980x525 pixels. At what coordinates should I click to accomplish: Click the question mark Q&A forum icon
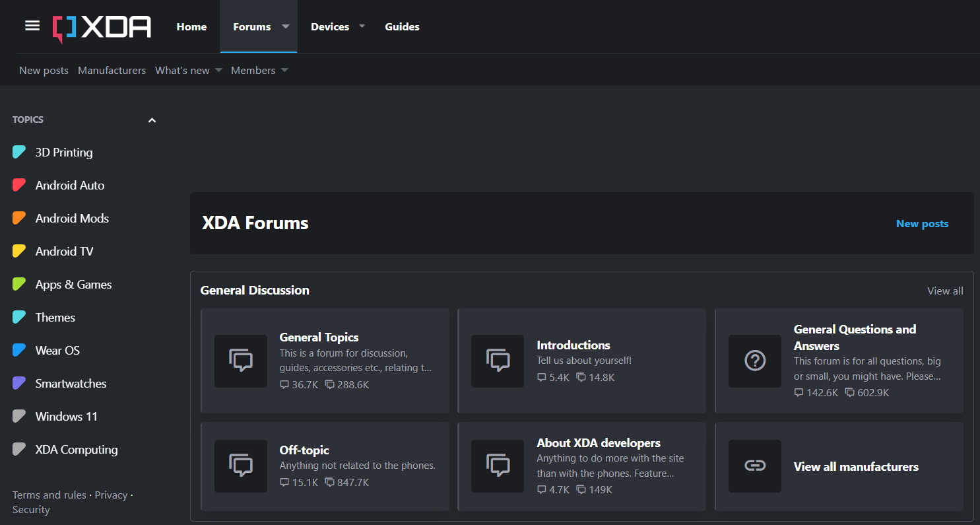coord(755,361)
